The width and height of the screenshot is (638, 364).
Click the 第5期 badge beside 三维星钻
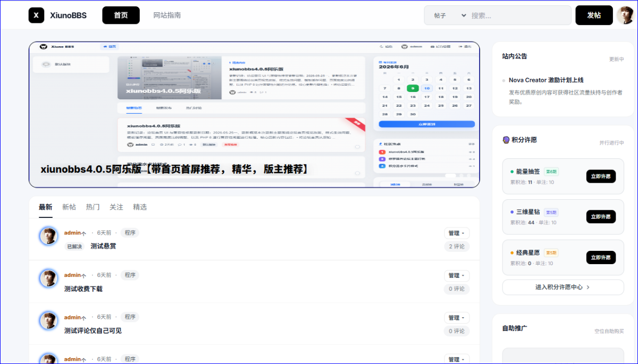point(551,213)
